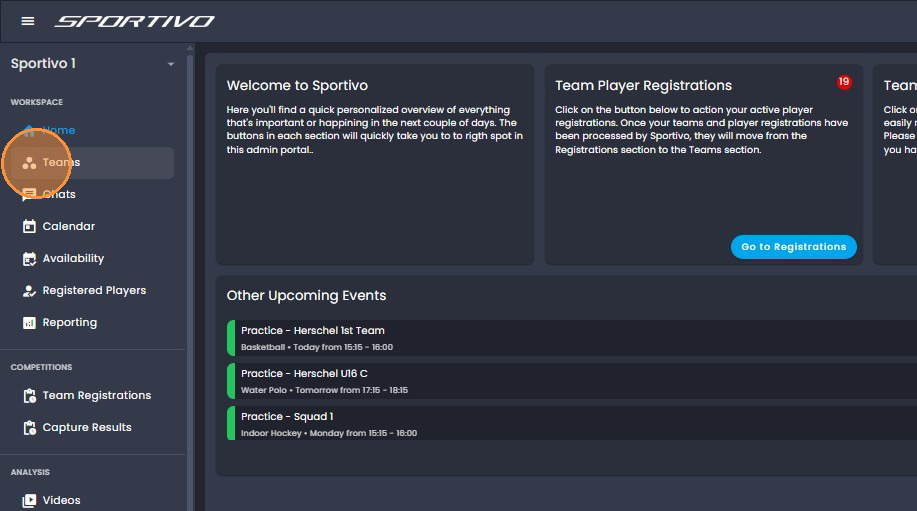Click Go to Registrations button

pos(794,247)
